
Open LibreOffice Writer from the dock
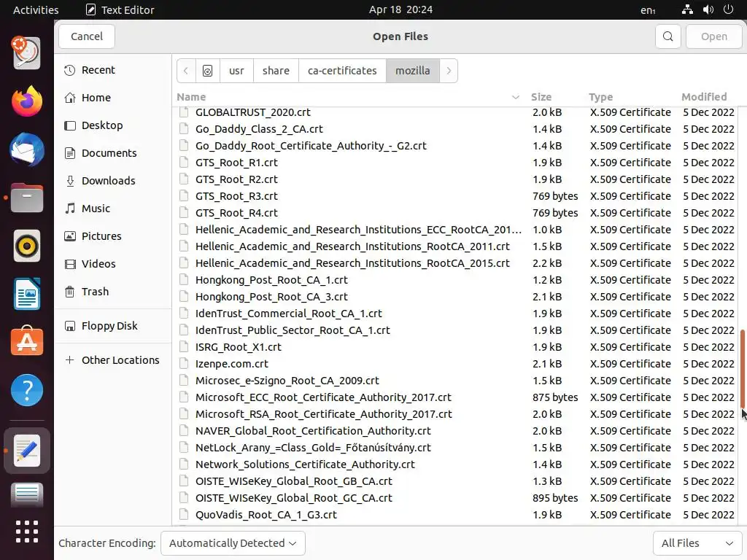point(27,294)
